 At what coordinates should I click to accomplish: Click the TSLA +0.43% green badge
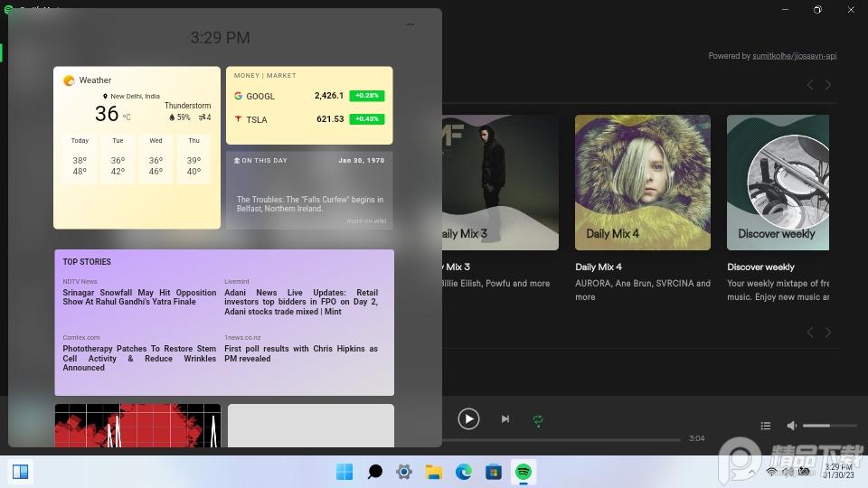367,119
